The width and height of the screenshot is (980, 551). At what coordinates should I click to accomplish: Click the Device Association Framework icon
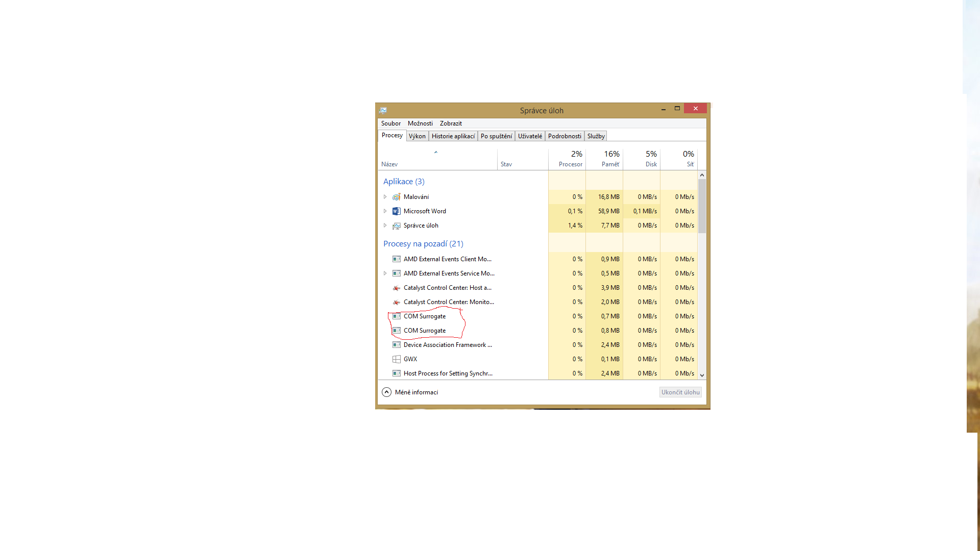396,345
